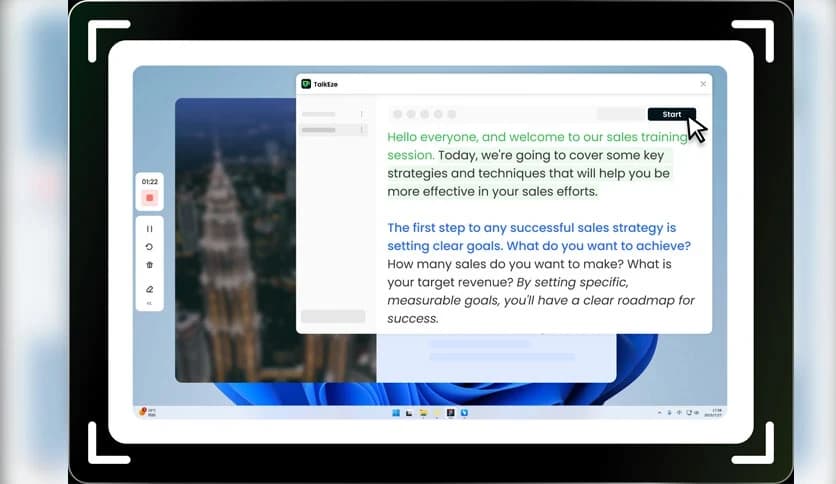Open the Windows Start menu on the taskbar
836x484 pixels.
[x=396, y=413]
